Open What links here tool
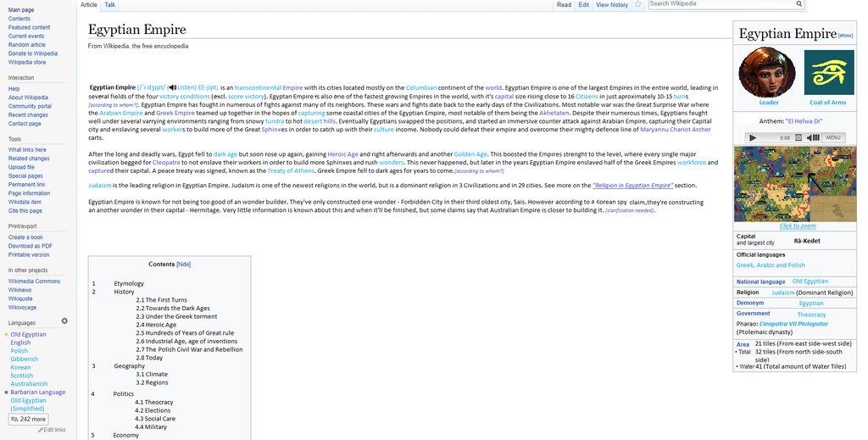 pyautogui.click(x=27, y=150)
